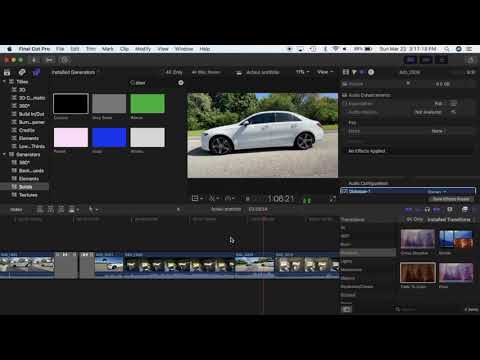Toggle solo headphones button
The image size is (480, 360).
[x=427, y=209]
